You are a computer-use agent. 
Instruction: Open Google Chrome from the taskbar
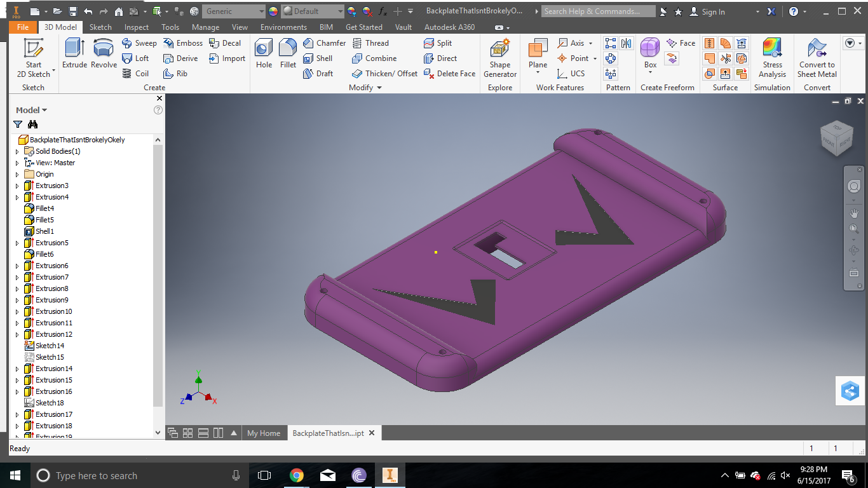tap(296, 475)
